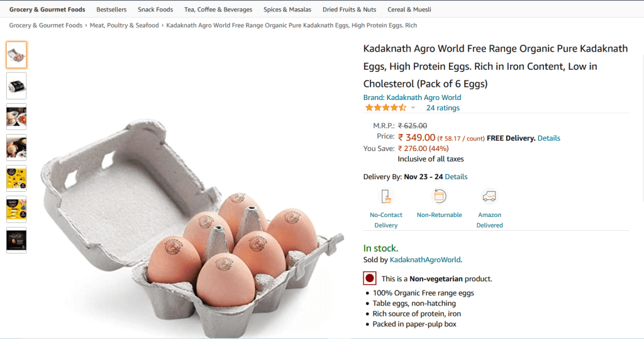Open the 24 ratings link
The width and height of the screenshot is (644, 339).
(x=443, y=108)
